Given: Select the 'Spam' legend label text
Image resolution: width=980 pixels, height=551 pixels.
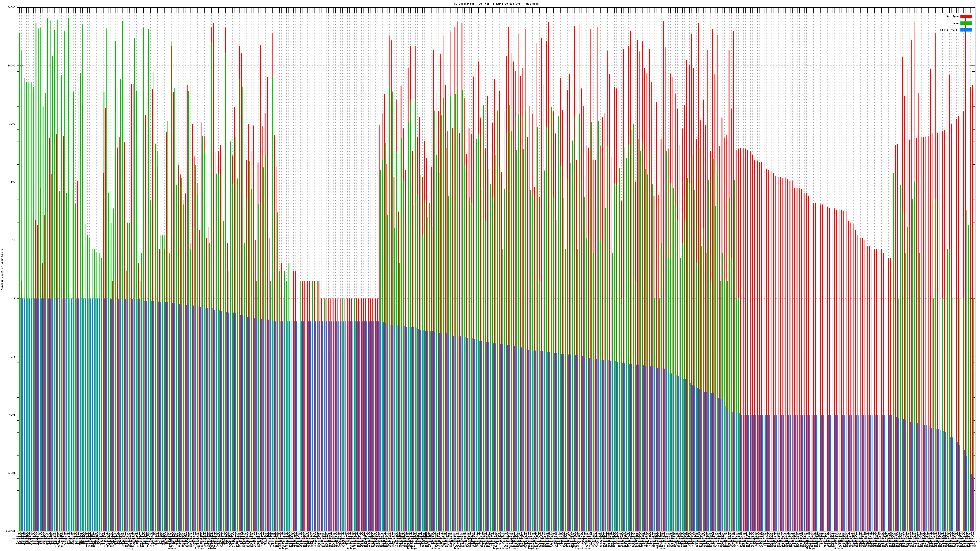Looking at the screenshot, I should (956, 23).
